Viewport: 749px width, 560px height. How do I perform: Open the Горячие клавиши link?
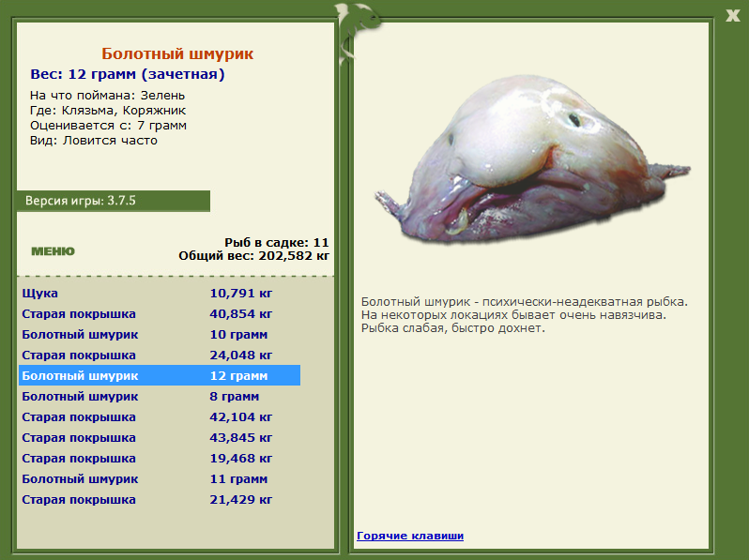click(410, 536)
